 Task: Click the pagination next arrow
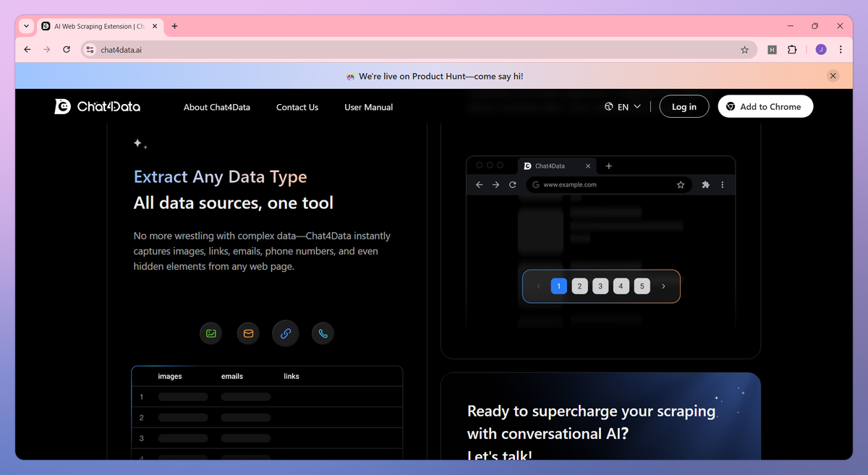(663, 286)
